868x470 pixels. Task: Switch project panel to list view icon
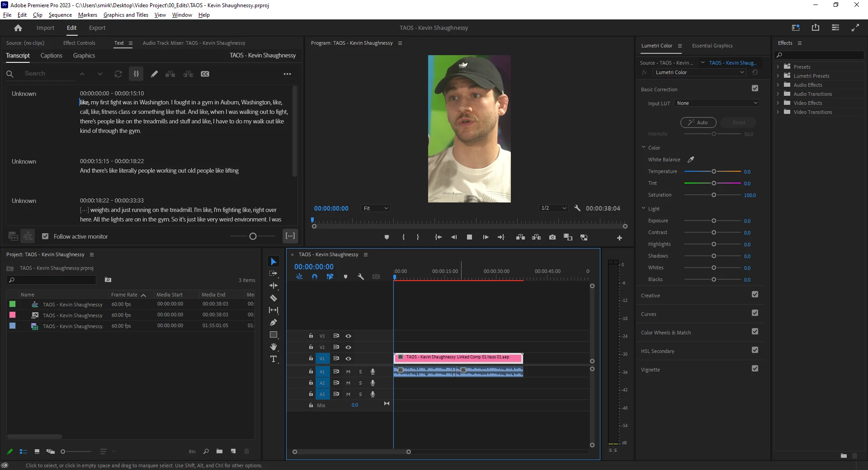point(24,451)
